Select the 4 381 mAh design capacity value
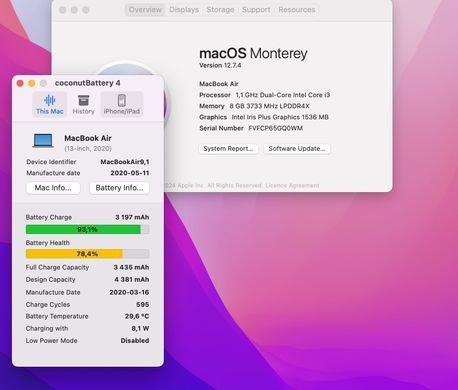Viewport: 458px width, 390px height. (132, 280)
